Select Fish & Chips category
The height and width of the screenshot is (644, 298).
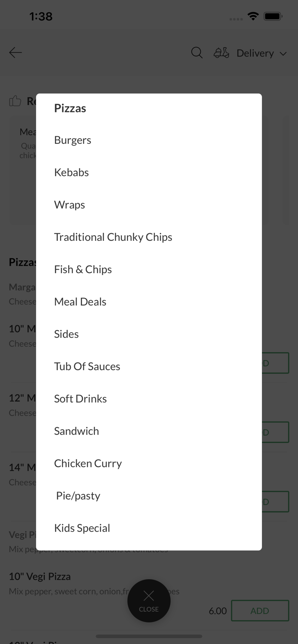tap(83, 269)
